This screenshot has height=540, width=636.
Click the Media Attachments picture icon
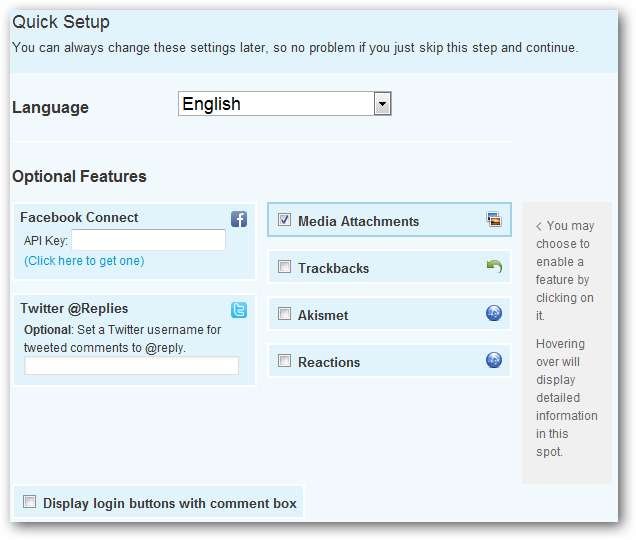click(x=494, y=221)
